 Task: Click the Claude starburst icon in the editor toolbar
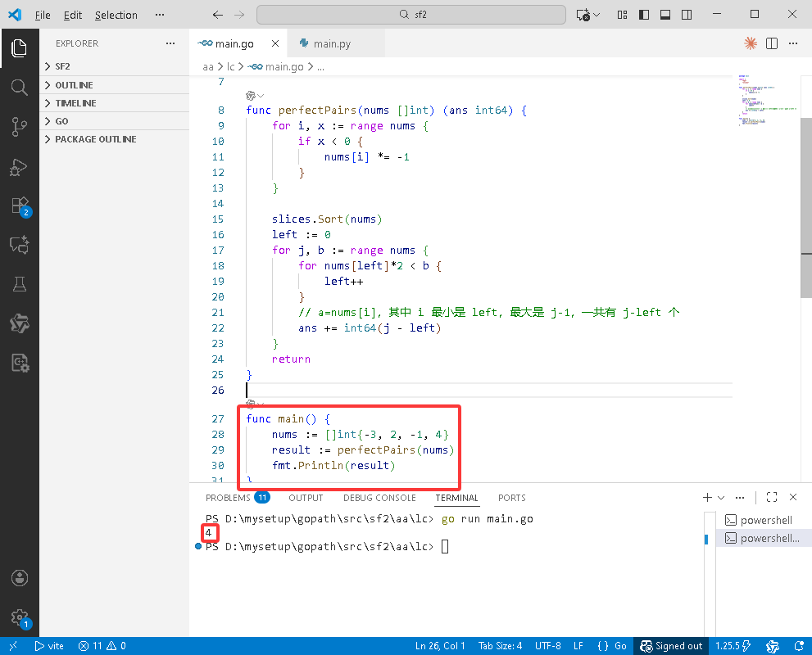pos(751,43)
